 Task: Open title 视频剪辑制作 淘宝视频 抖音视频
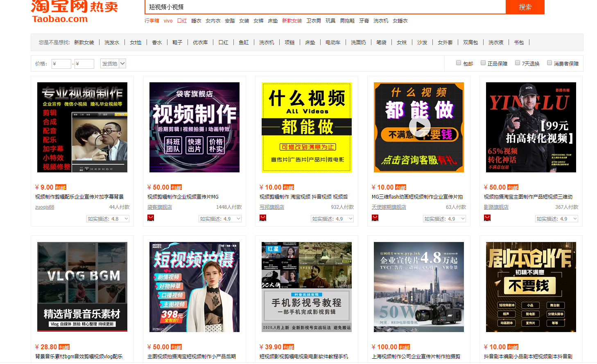(304, 197)
